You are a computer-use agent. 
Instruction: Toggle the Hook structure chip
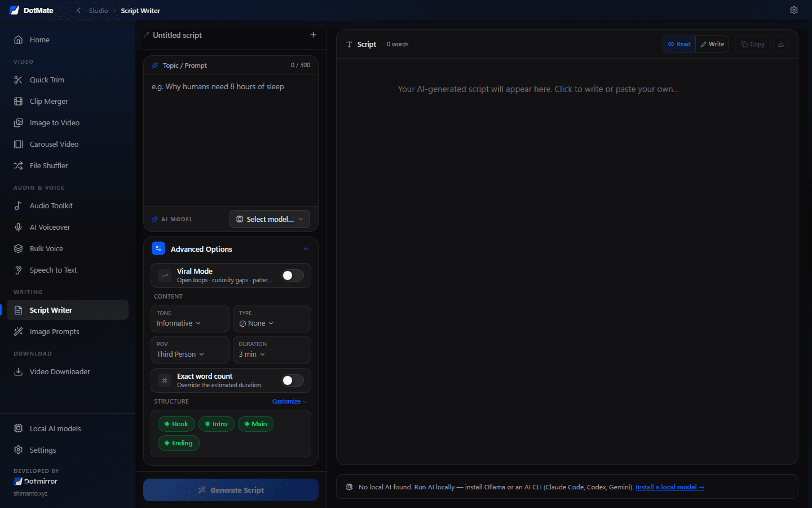tap(176, 424)
